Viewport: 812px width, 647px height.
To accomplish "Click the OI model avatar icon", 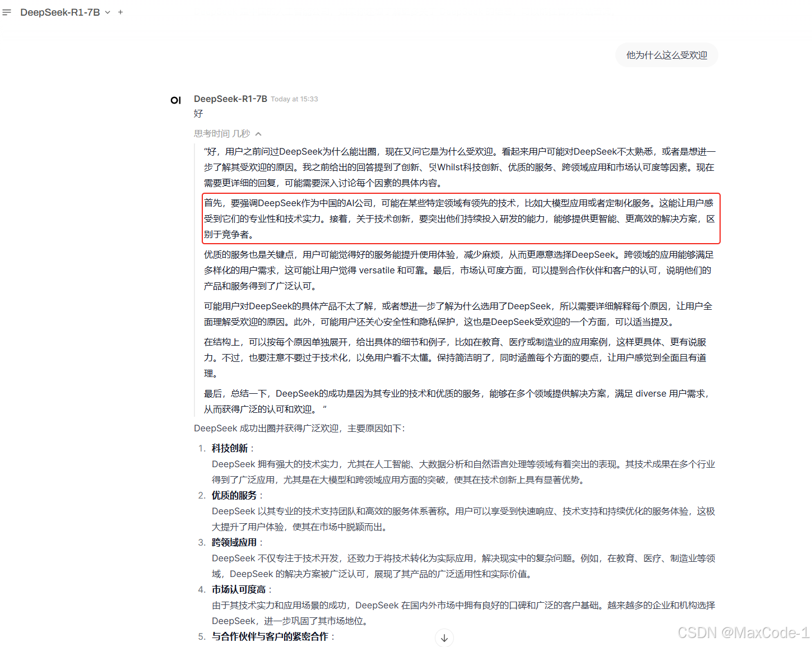I will [x=176, y=100].
